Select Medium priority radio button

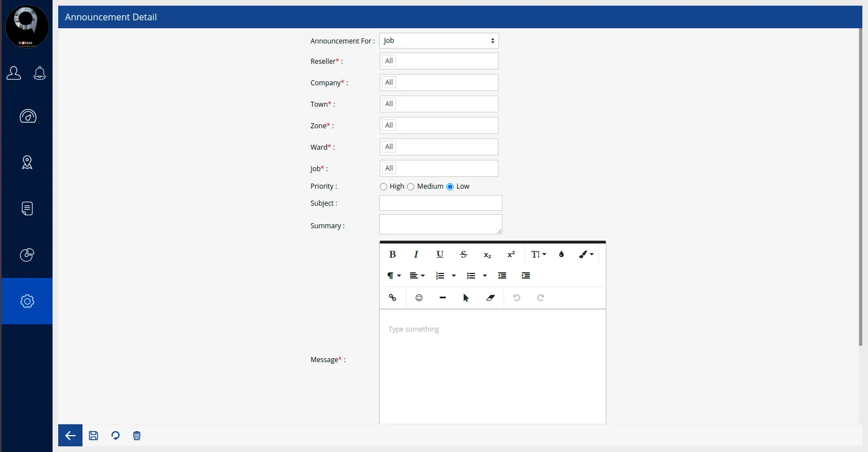411,186
